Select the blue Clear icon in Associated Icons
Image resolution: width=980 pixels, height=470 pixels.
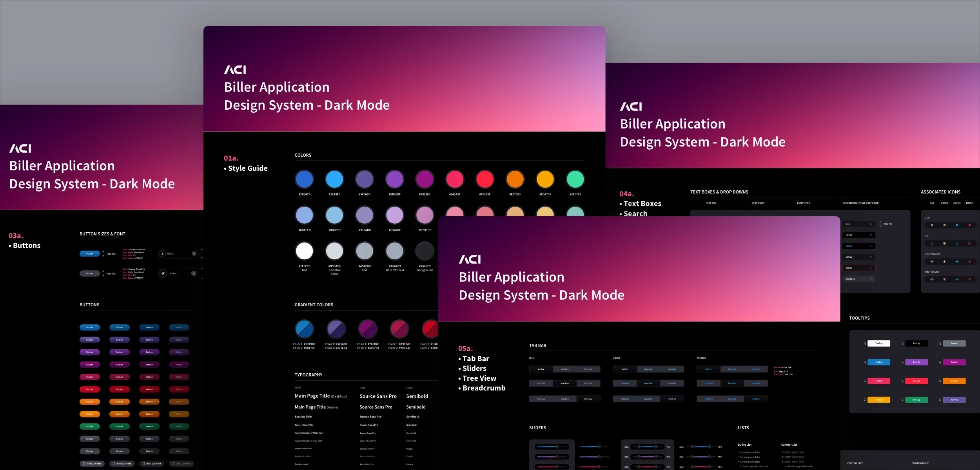(957, 225)
